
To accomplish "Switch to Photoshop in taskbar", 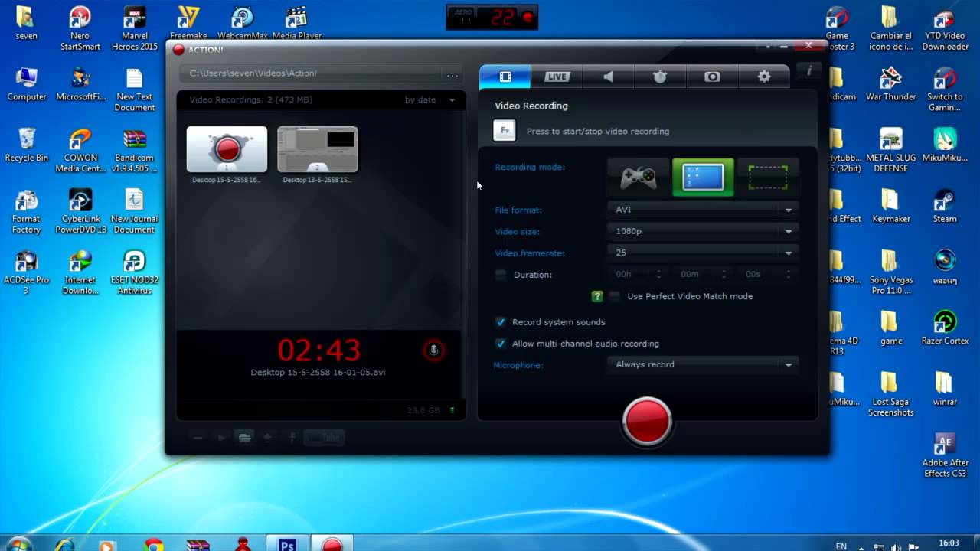I will pos(287,545).
